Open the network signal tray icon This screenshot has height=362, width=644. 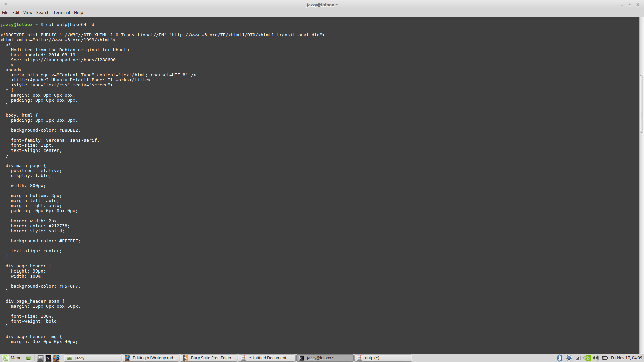coord(578,358)
